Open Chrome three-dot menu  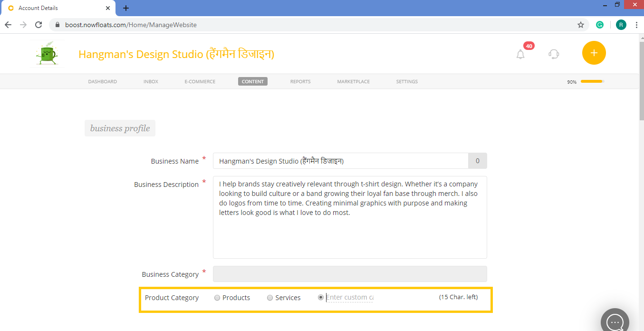tap(636, 25)
